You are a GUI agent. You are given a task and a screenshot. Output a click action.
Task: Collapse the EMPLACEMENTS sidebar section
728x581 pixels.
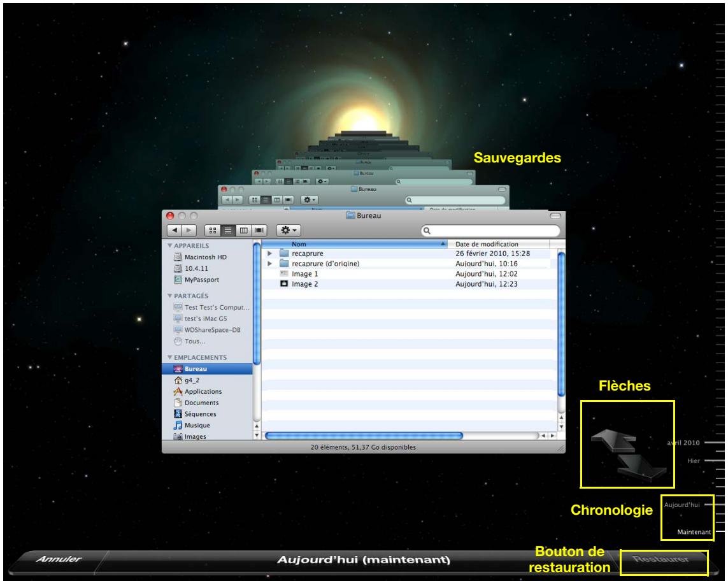(x=170, y=357)
